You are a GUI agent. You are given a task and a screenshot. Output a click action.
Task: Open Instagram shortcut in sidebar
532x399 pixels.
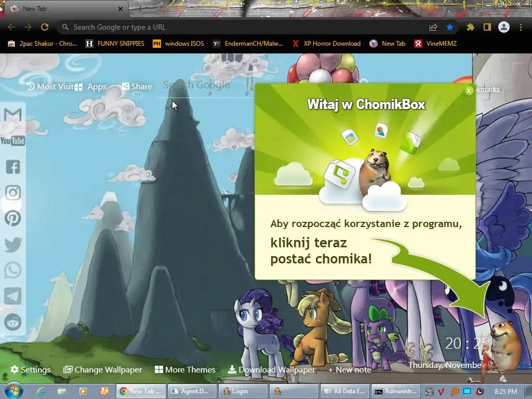(x=13, y=193)
